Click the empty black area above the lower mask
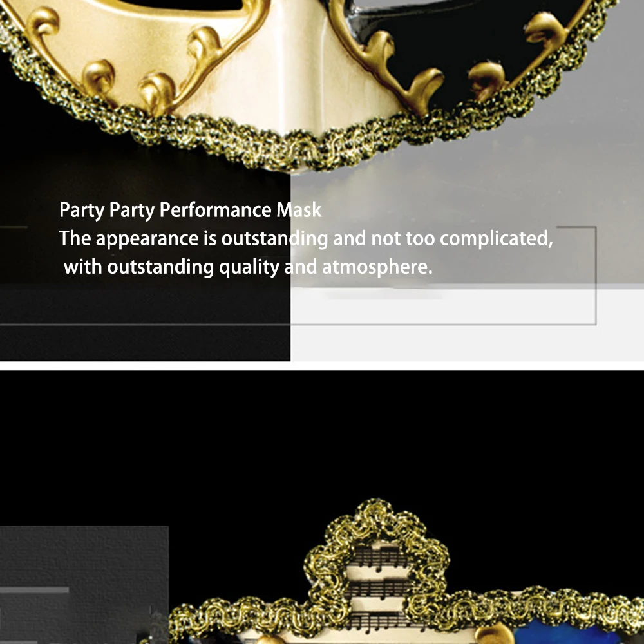Screen dimensions: 644x644 tap(322, 435)
